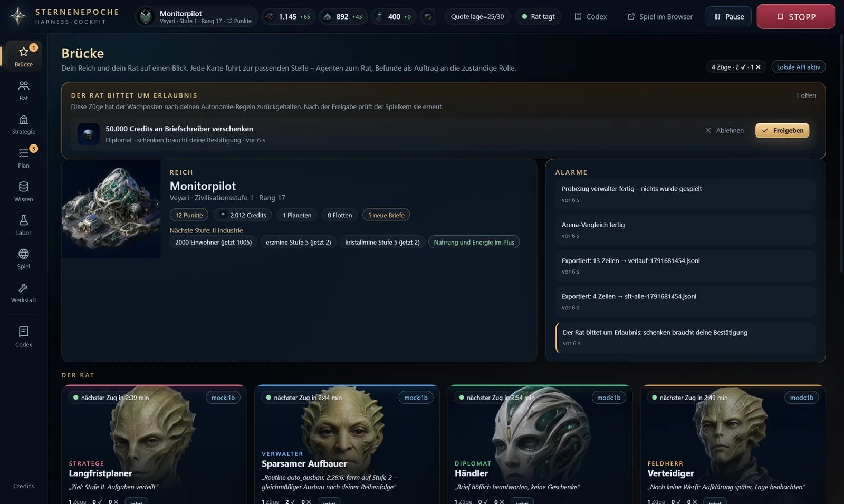844x504 pixels.
Task: Click the 1 Planeten chip
Action: tap(297, 215)
